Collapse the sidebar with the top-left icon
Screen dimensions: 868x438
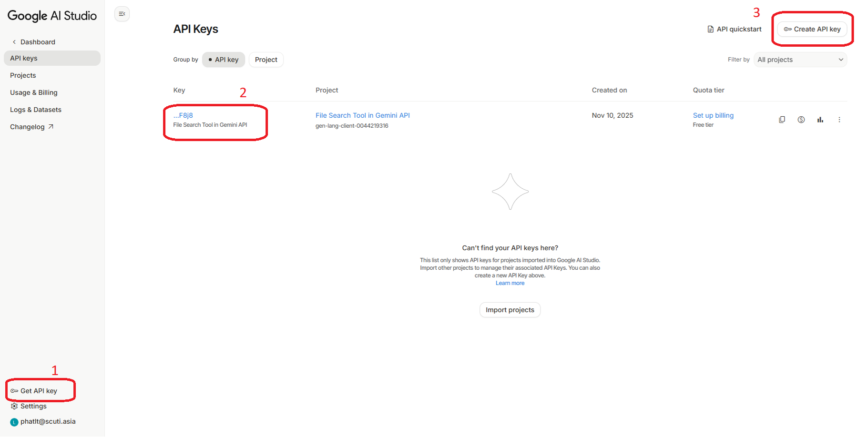[x=122, y=14]
